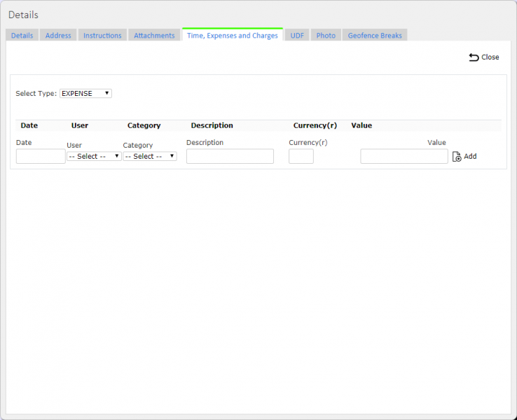Open the Select Type EXPENSE dropdown
Viewport: 517px width, 420px height.
[x=85, y=94]
